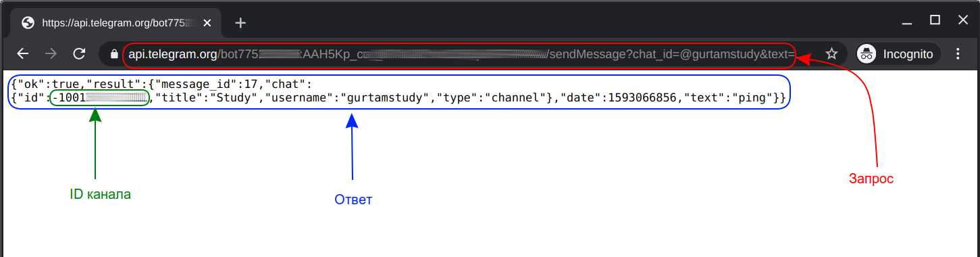This screenshot has height=257, width=980.
Task: Bookmark this page with the star icon
Action: tap(831, 54)
